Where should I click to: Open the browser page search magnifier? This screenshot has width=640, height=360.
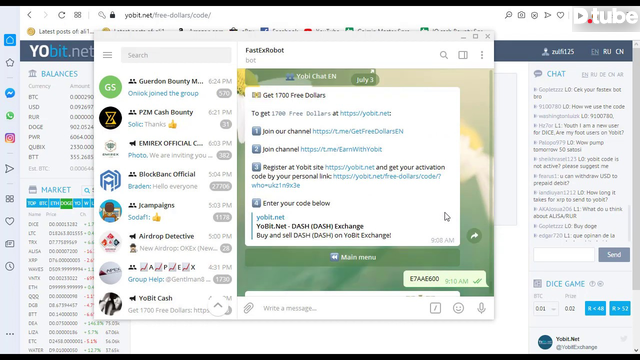tap(508, 15)
